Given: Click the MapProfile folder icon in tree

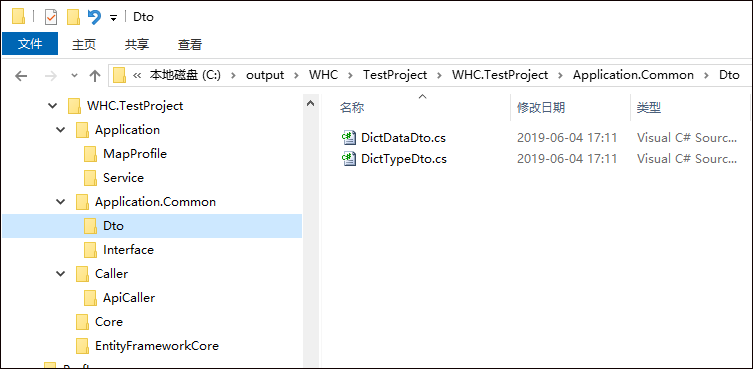Looking at the screenshot, I should [x=90, y=154].
